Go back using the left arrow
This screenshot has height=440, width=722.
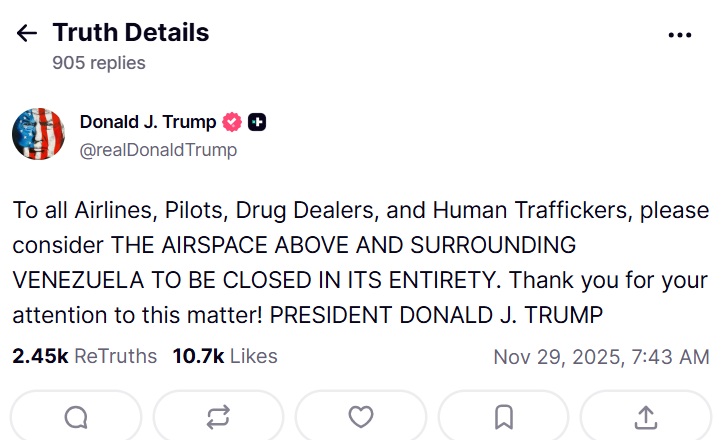point(27,33)
